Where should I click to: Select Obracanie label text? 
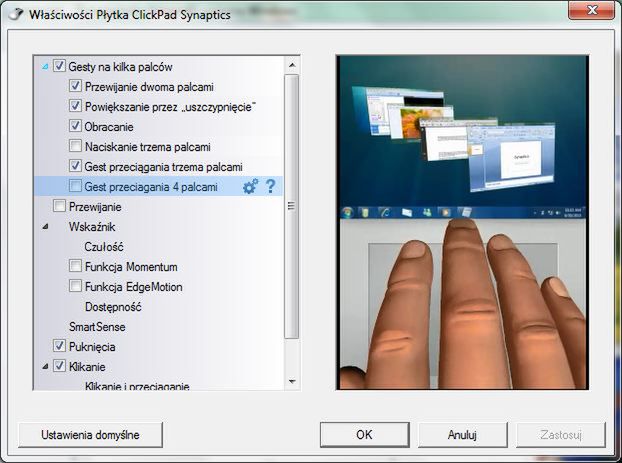click(109, 127)
